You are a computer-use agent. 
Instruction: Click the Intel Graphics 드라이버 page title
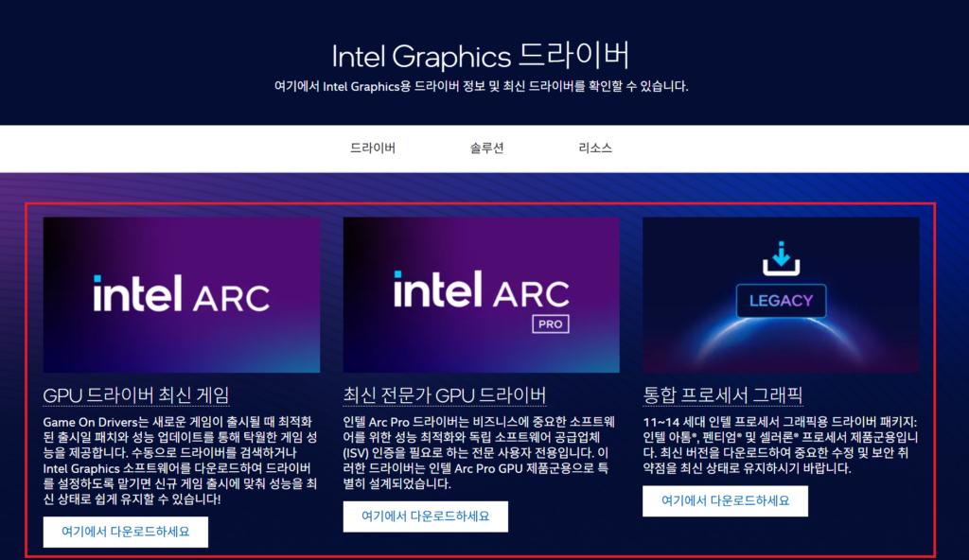[481, 55]
